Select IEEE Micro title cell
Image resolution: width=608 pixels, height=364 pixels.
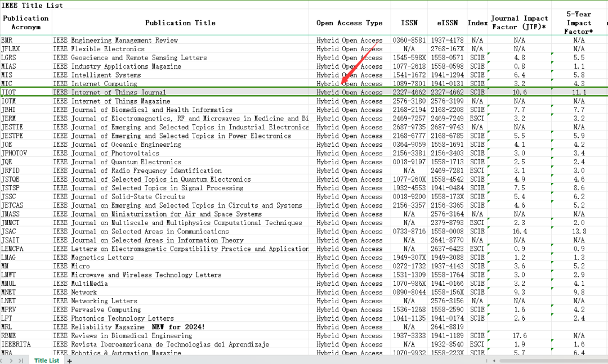(x=180, y=266)
